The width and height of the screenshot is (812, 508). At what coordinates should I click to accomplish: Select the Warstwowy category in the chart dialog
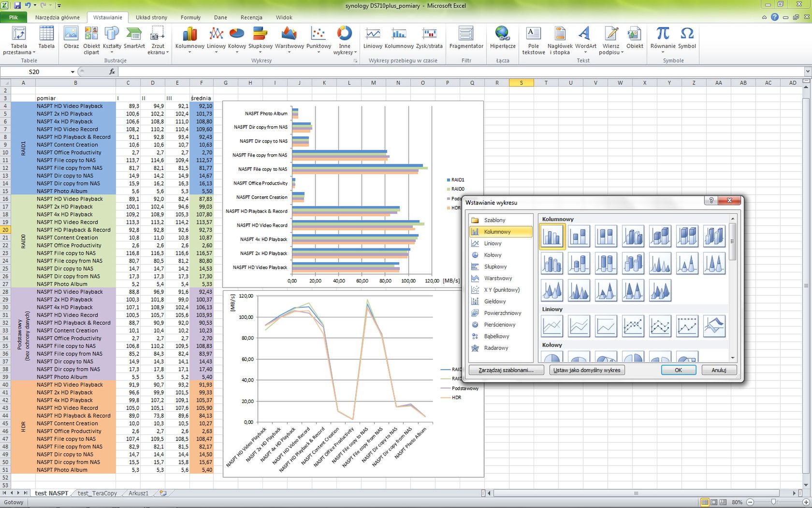point(501,278)
